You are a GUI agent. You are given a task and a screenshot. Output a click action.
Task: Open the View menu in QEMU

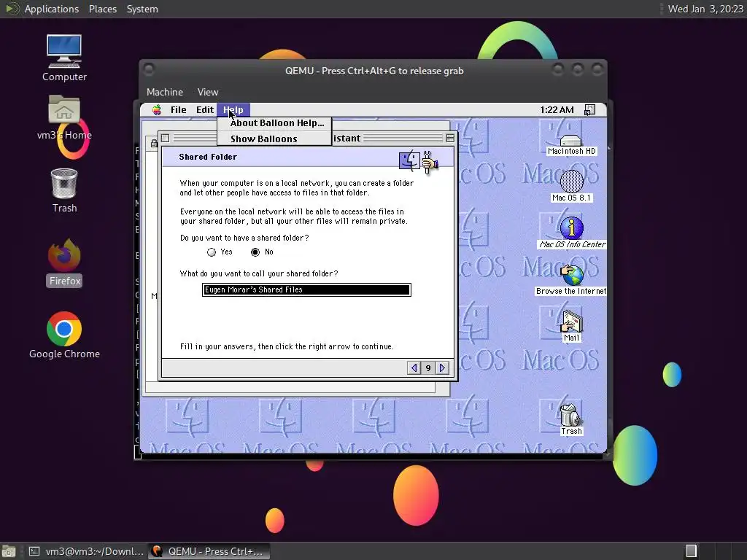point(208,92)
